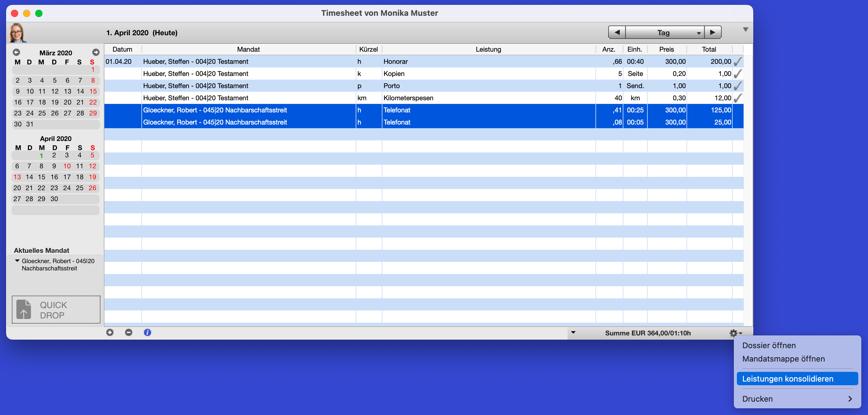Click the Einh. column header
The image size is (868, 415).
point(635,49)
